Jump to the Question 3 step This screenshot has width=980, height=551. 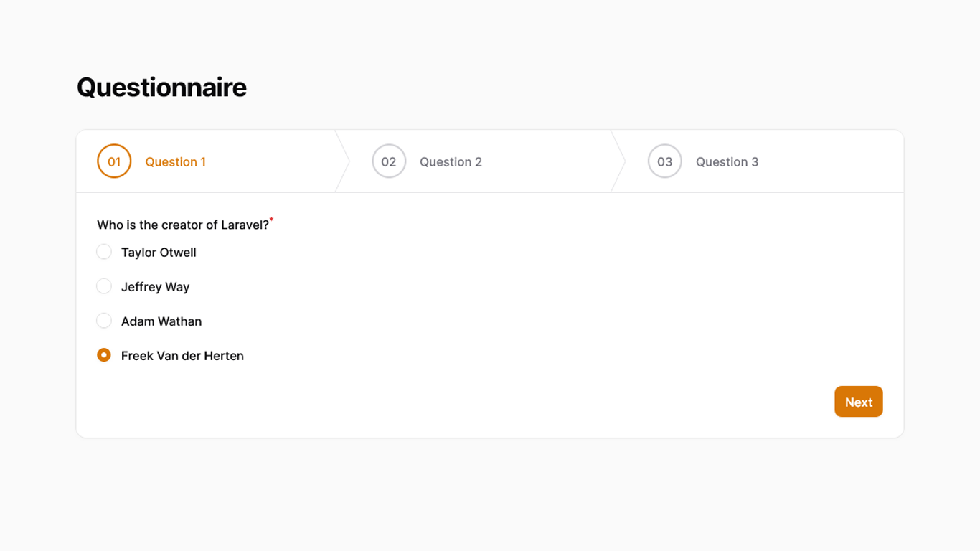click(727, 162)
